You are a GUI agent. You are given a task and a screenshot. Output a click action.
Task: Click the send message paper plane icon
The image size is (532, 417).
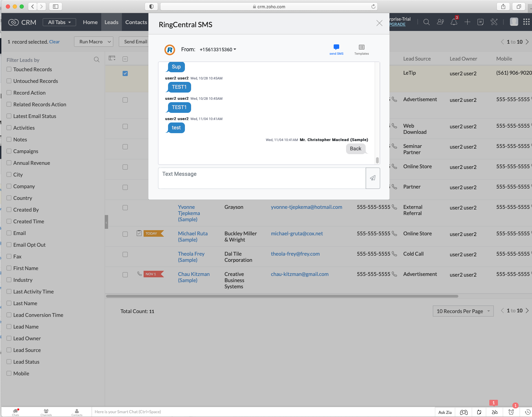point(373,178)
